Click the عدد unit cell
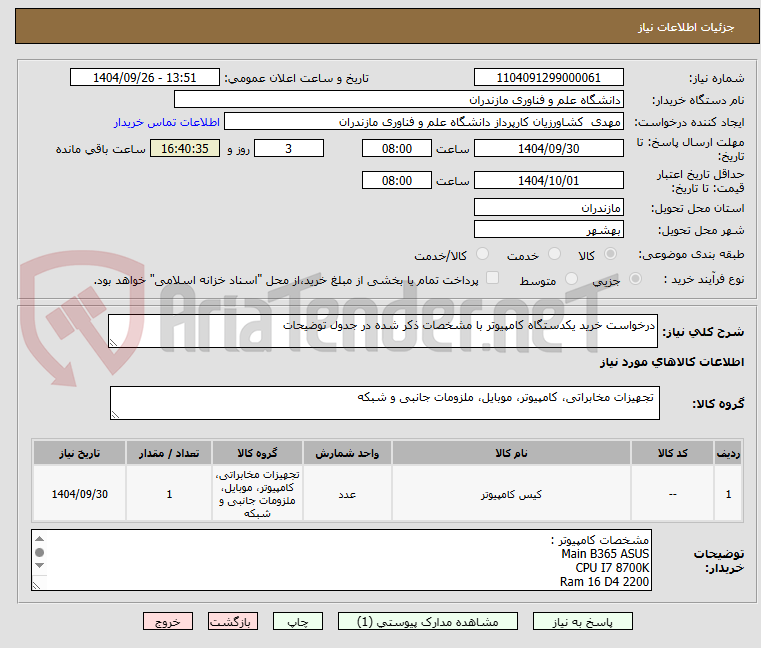The height and width of the screenshot is (648, 761). 347,494
